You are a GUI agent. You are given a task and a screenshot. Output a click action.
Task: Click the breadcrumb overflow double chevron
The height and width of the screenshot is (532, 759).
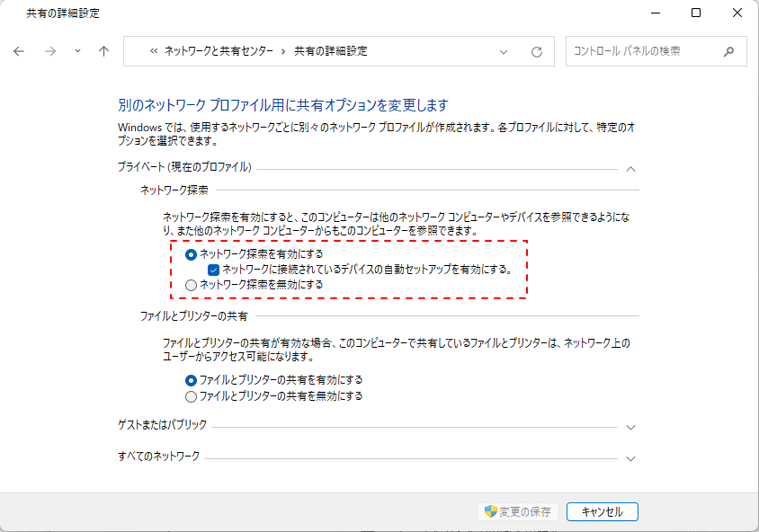click(x=154, y=51)
